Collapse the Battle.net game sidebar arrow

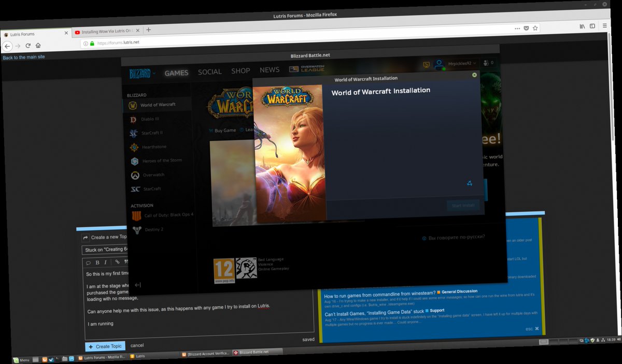[x=137, y=285]
